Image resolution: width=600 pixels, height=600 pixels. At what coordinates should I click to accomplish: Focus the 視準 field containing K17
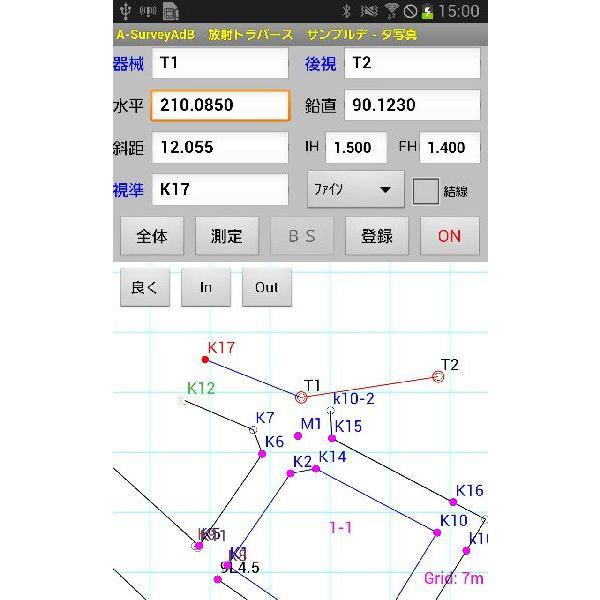tap(220, 189)
